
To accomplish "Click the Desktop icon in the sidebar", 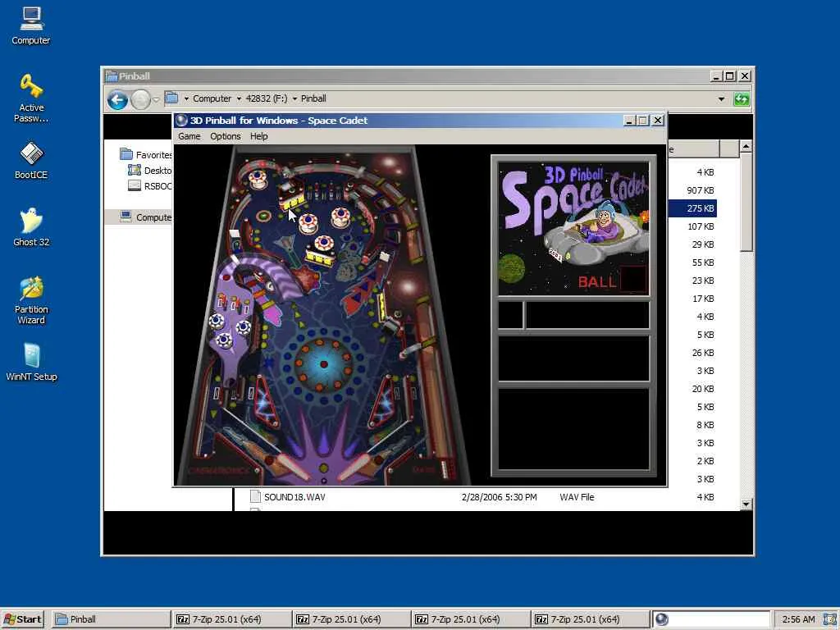I will [x=134, y=170].
